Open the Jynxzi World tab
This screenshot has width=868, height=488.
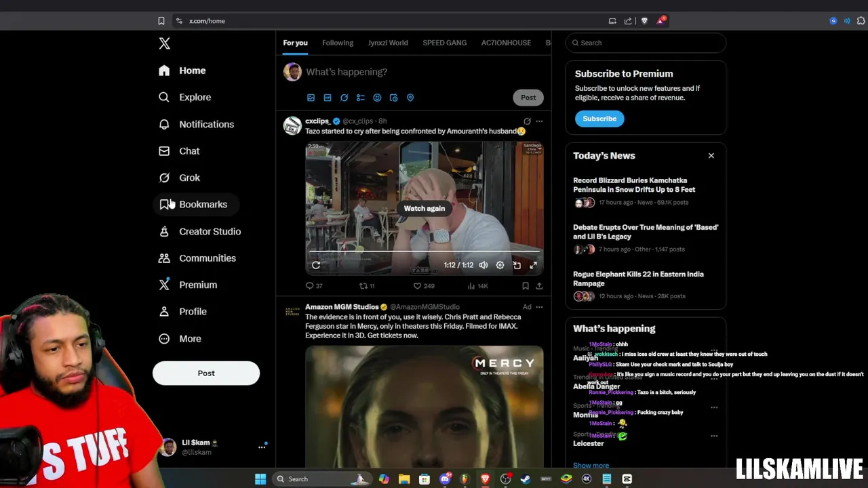tap(388, 43)
